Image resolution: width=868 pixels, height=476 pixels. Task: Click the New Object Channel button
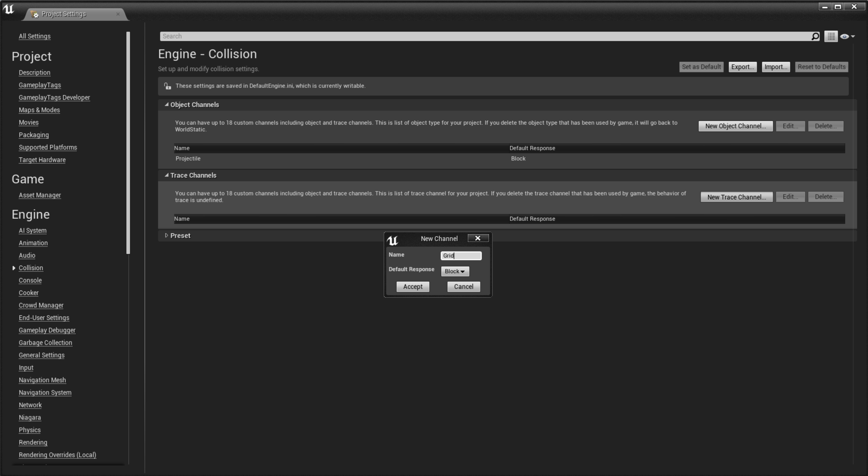[735, 126]
